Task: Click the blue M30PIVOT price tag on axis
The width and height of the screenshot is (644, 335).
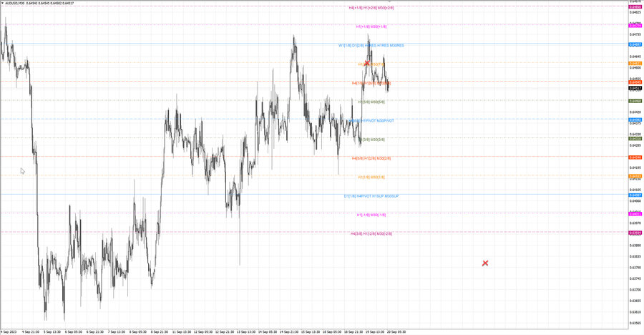Action: coord(635,120)
